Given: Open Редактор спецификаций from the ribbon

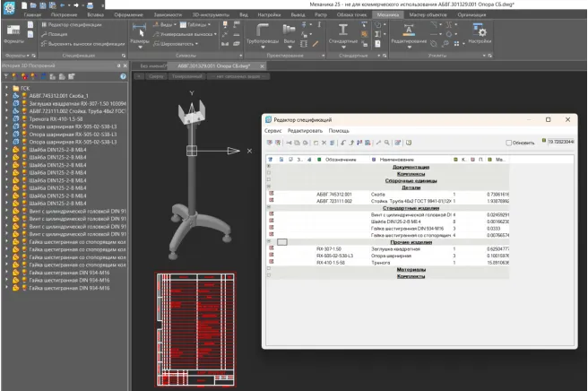Looking at the screenshot, I should pos(73,24).
